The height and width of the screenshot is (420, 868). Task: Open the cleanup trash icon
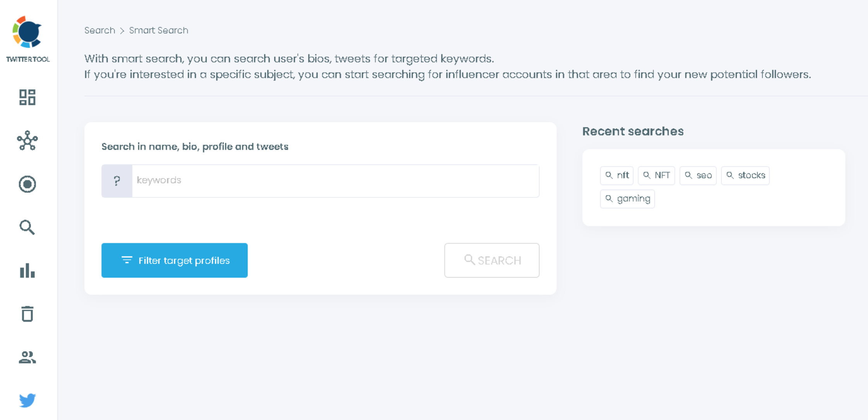point(27,314)
